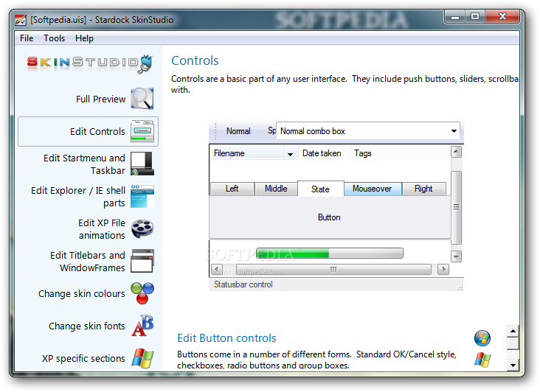The width and height of the screenshot is (540, 392).
Task: Select XP specific sections text
Action: click(83, 358)
